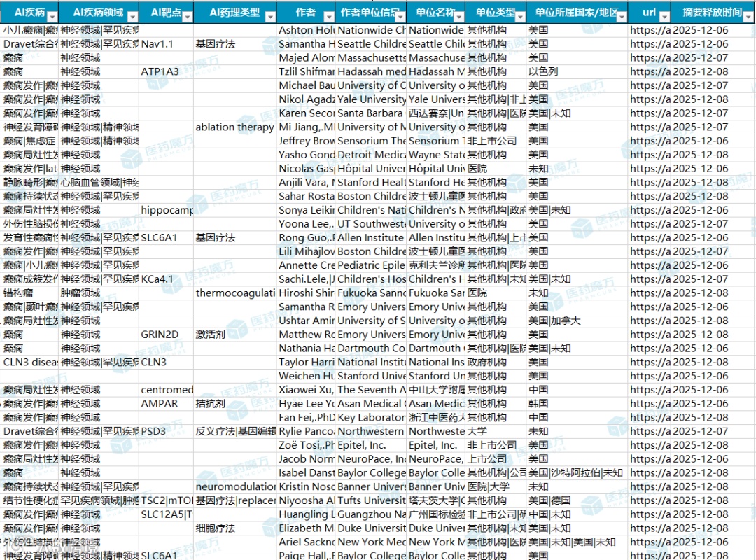Open the AI靶点 column filter dropdown
The height and width of the screenshot is (560, 756).
(187, 17)
